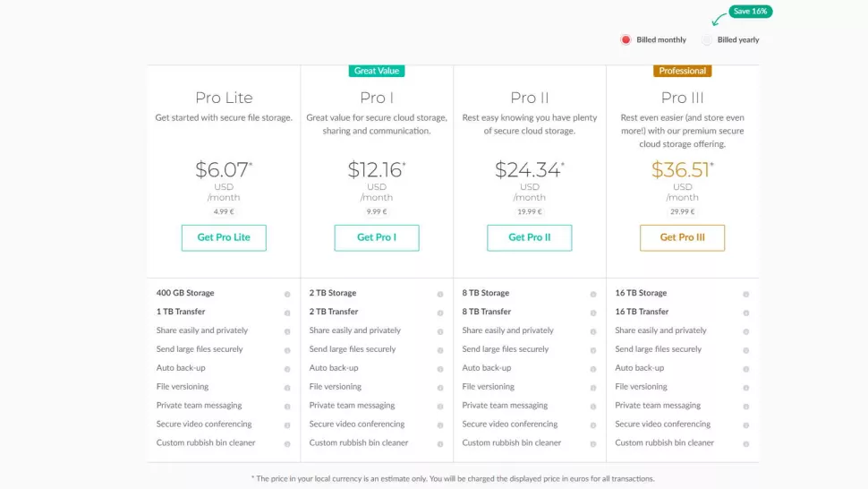Click info icon beside 8 TB Storage
868x489 pixels.
click(x=593, y=294)
